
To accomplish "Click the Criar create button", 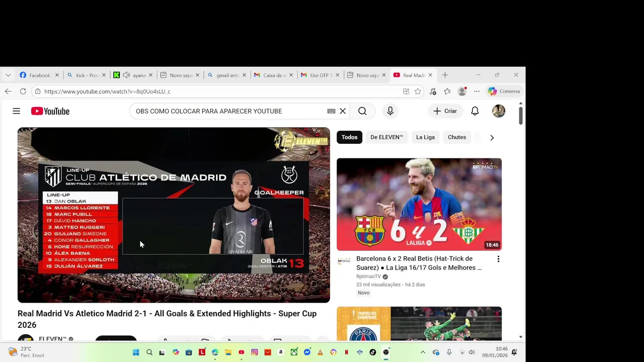I will pos(445,111).
